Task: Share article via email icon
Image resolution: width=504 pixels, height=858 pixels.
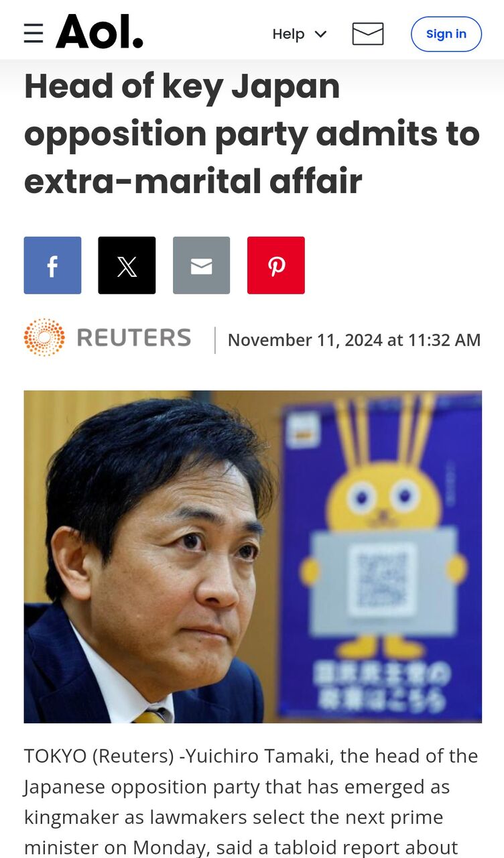Action: pos(201,265)
